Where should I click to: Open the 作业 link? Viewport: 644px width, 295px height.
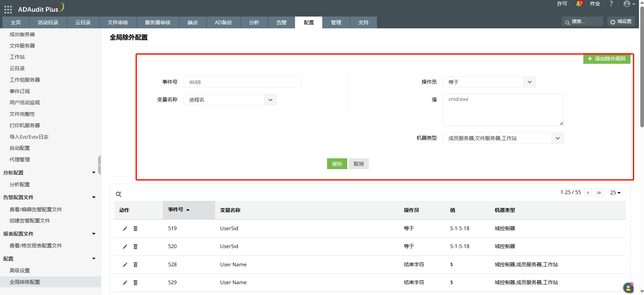tap(595, 4)
